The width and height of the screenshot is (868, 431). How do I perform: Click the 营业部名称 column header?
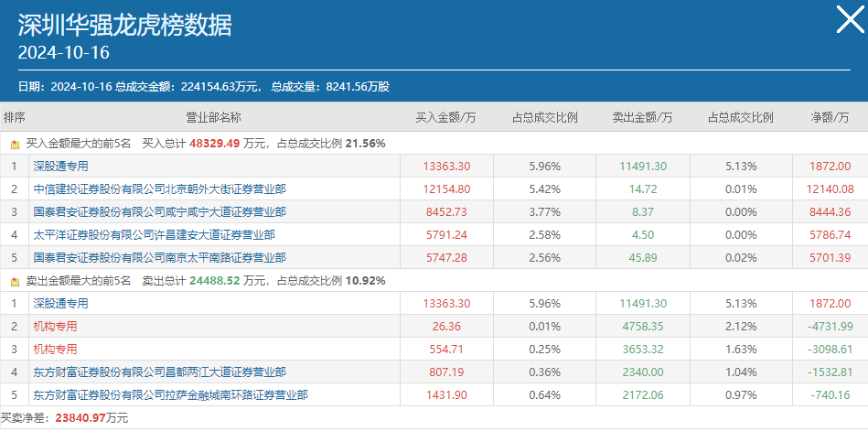click(213, 117)
